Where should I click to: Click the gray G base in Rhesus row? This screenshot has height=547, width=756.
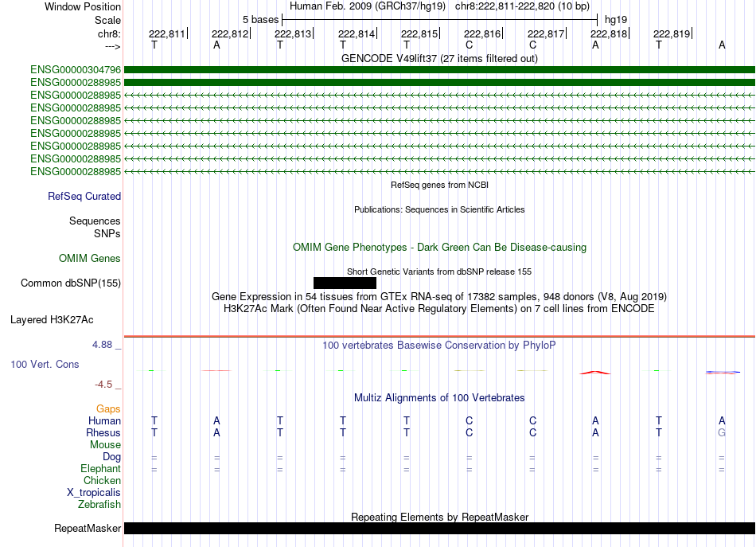tap(721, 432)
